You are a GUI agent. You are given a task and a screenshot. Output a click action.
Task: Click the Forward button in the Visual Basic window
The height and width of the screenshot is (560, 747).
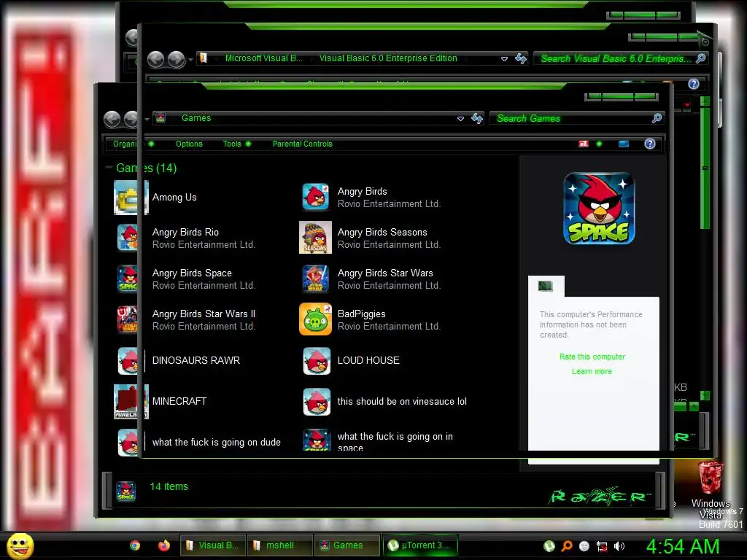(x=177, y=60)
